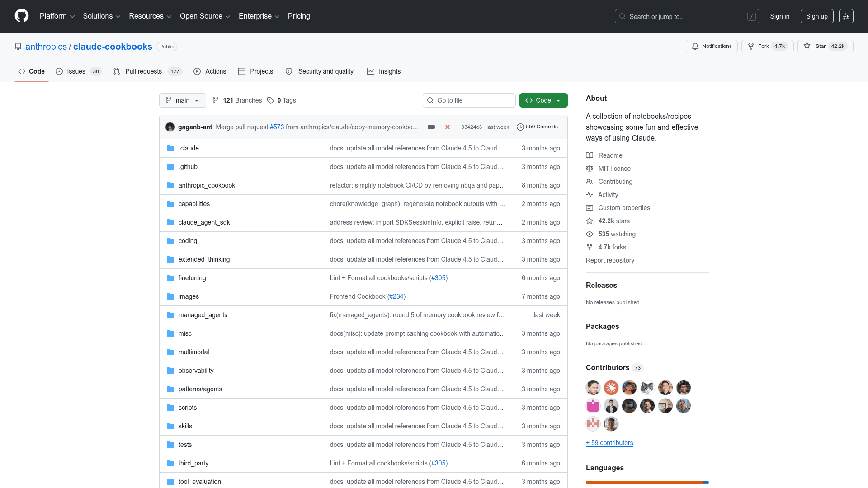The image size is (868, 488).
Task: Click the Activity pulse icon
Action: [590, 195]
